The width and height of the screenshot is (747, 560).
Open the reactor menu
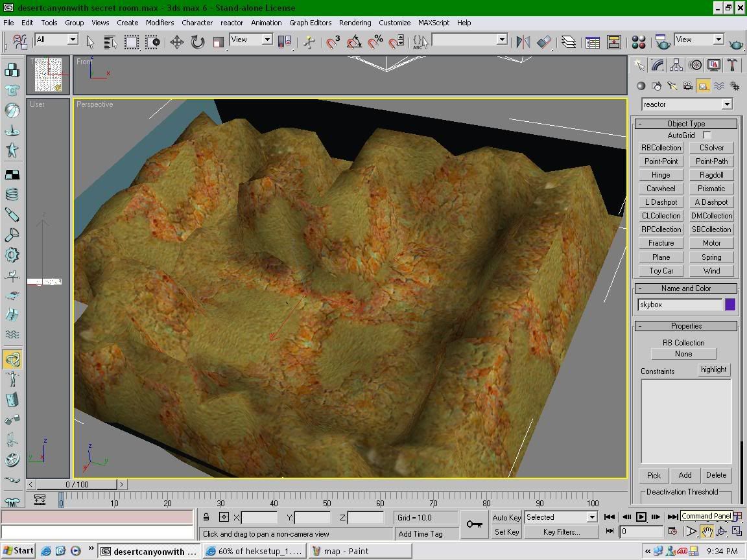click(x=231, y=23)
